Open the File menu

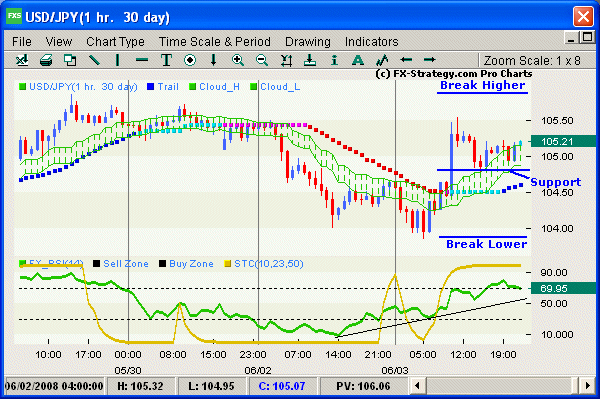click(22, 41)
